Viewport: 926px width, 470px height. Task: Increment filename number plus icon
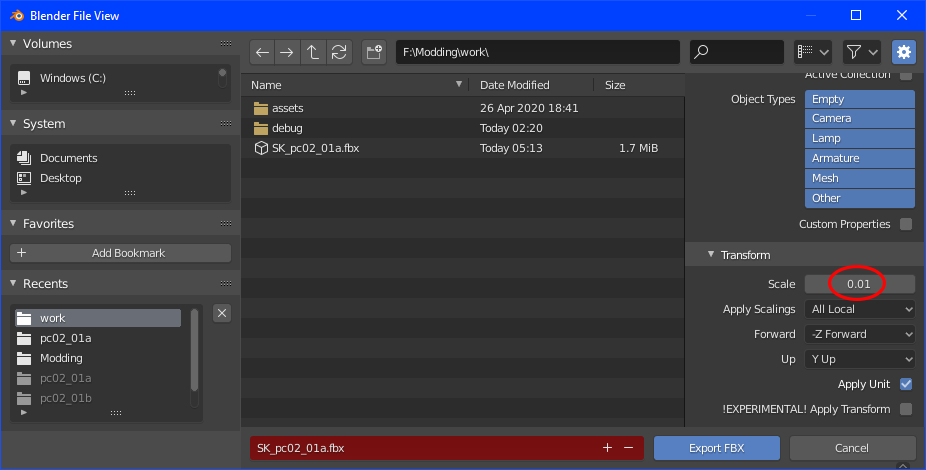point(607,448)
